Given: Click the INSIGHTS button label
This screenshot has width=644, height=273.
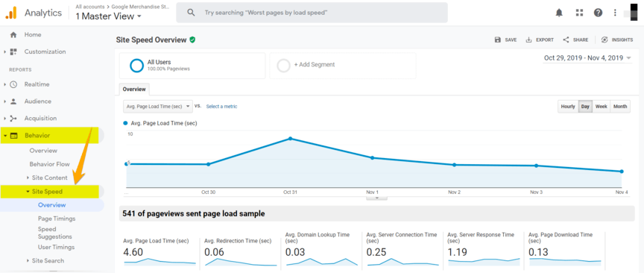Looking at the screenshot, I should point(622,40).
